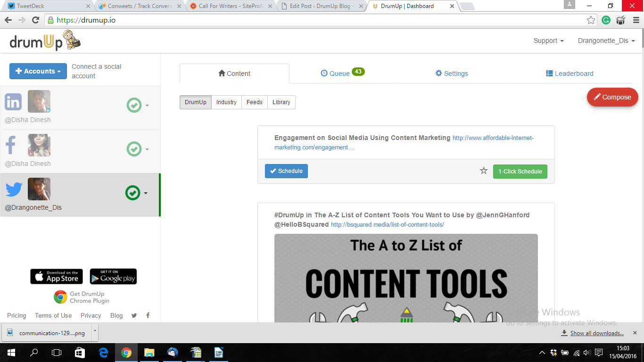Screen dimensions: 644x362
Task: Open the Accounts dropdown button
Action: 38,71
